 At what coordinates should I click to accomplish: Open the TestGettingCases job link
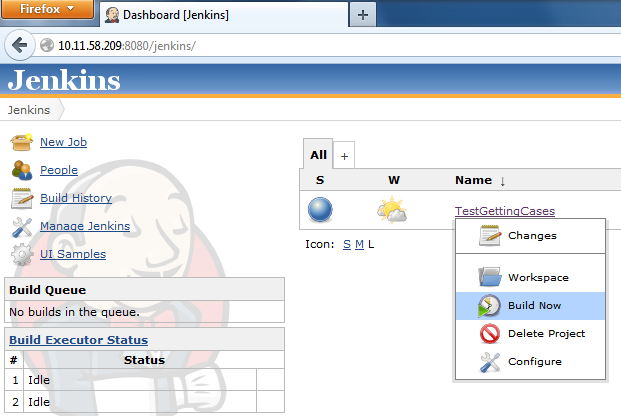point(505,211)
